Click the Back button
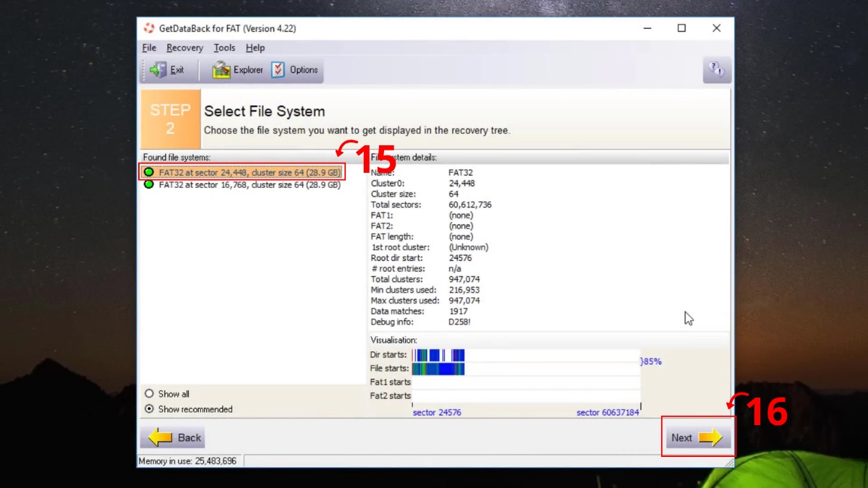Screen dimensions: 868x488 pyautogui.click(x=173, y=437)
